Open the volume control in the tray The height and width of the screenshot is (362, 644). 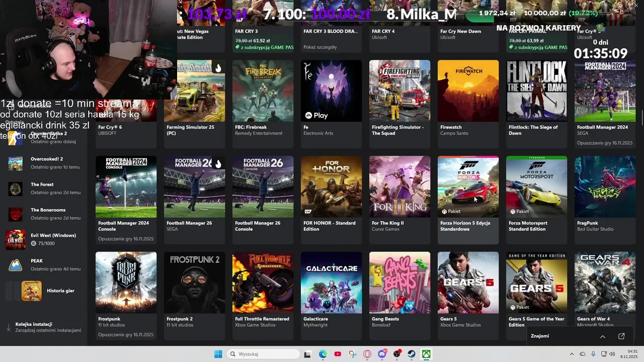tap(612, 354)
